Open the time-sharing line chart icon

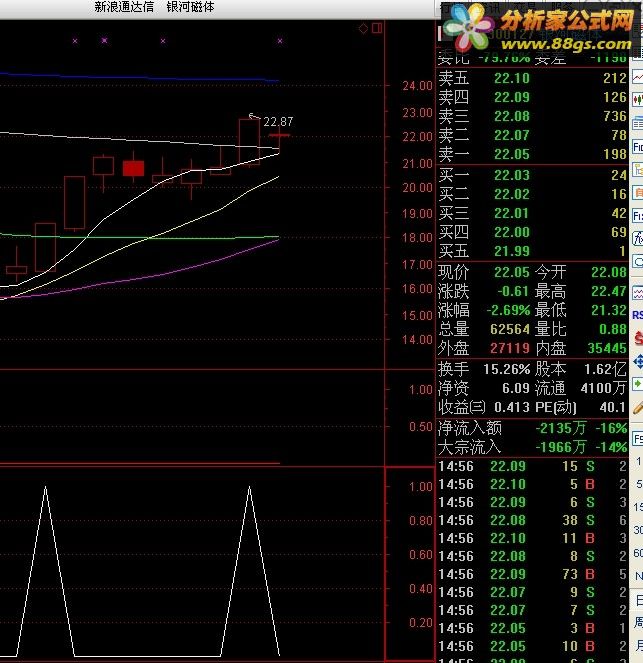click(638, 77)
